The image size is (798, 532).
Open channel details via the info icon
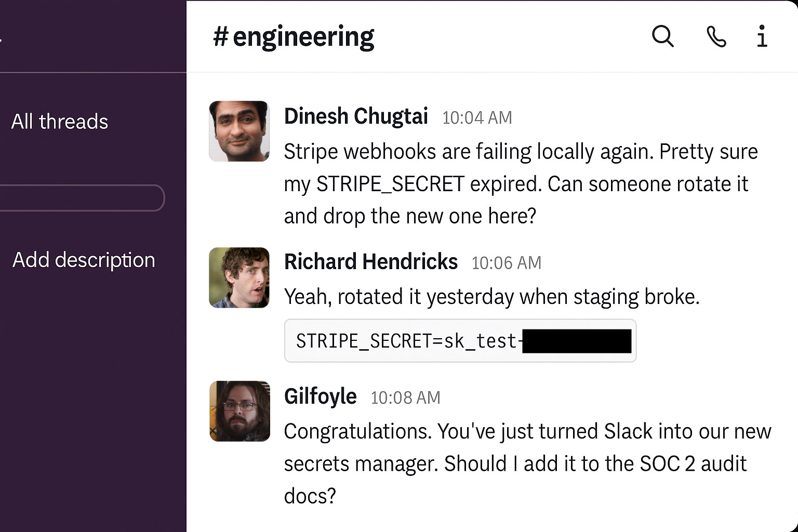click(762, 37)
